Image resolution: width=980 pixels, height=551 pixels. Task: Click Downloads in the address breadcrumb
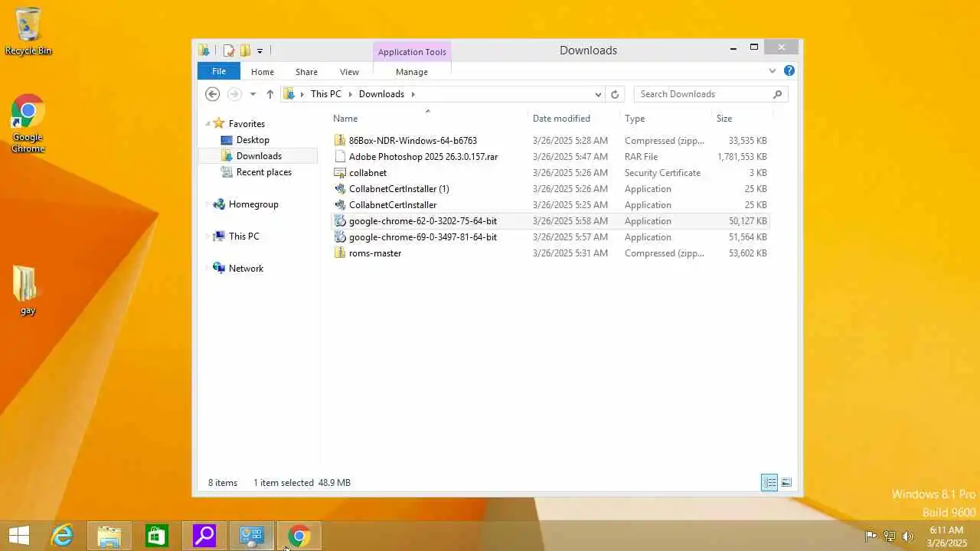click(381, 94)
